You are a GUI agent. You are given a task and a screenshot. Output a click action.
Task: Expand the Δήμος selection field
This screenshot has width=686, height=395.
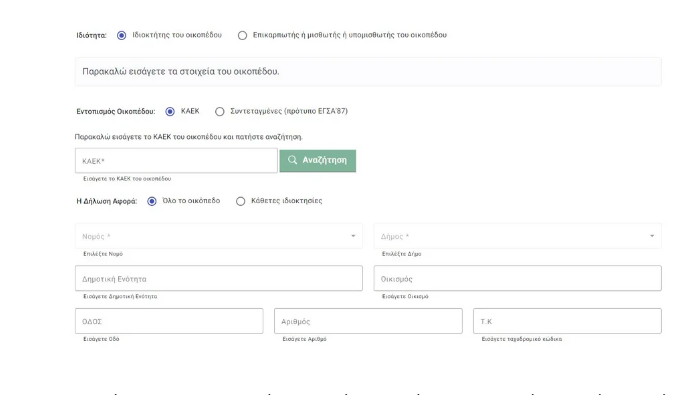tap(518, 236)
